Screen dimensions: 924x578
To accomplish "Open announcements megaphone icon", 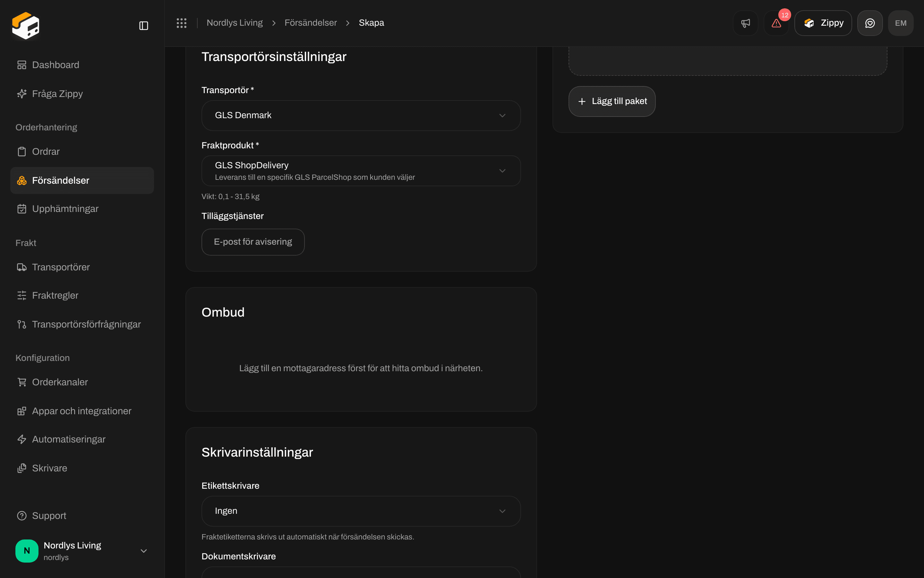I will (x=745, y=23).
